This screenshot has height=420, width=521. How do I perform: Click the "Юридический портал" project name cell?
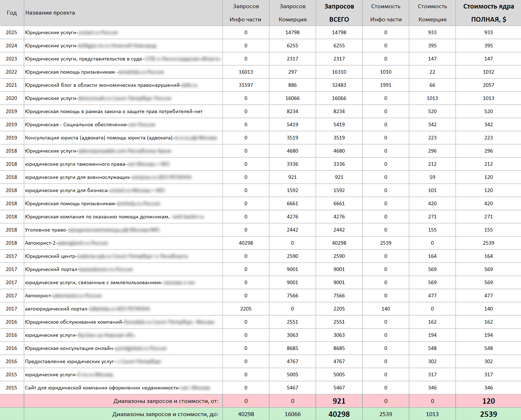pyautogui.click(x=52, y=269)
